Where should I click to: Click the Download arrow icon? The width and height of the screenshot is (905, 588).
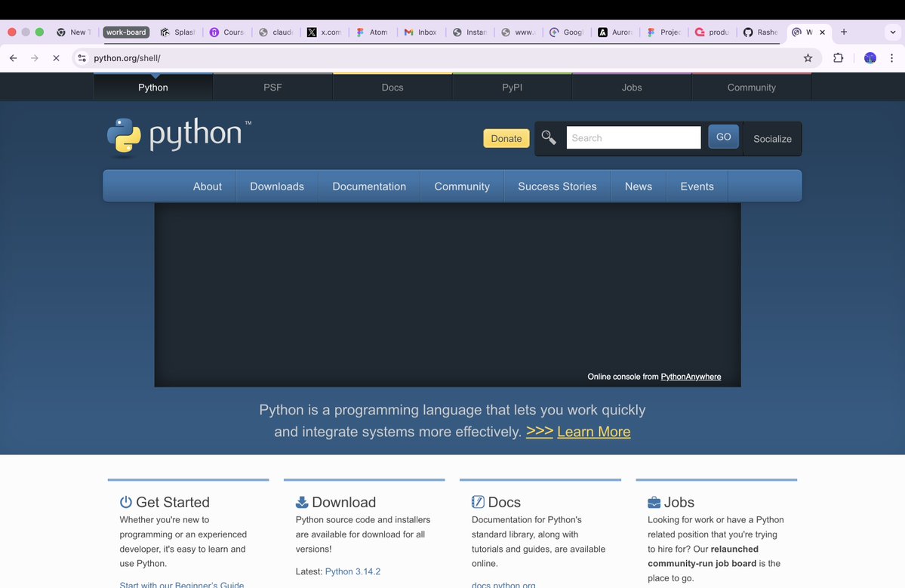(302, 502)
